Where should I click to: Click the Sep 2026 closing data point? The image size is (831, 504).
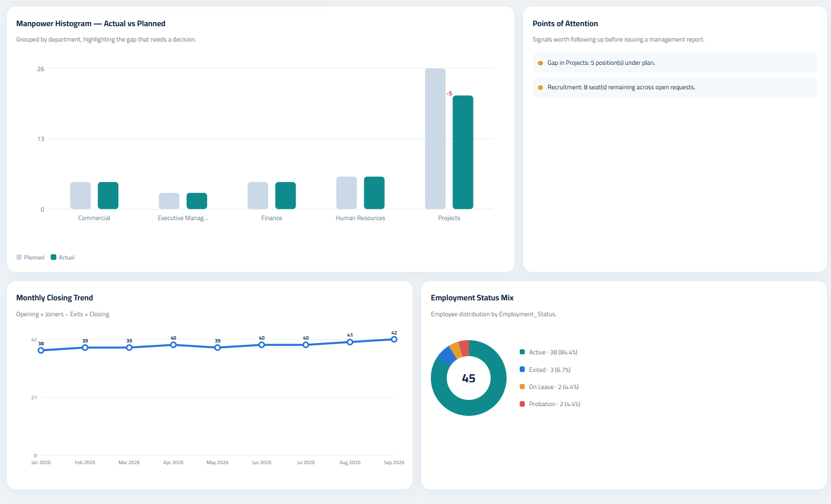394,339
